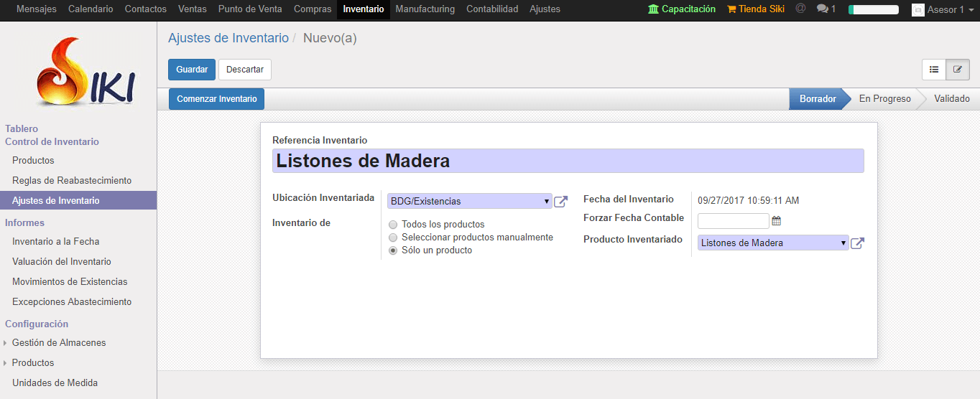
Task: Open Capacitación link
Action: (x=682, y=9)
